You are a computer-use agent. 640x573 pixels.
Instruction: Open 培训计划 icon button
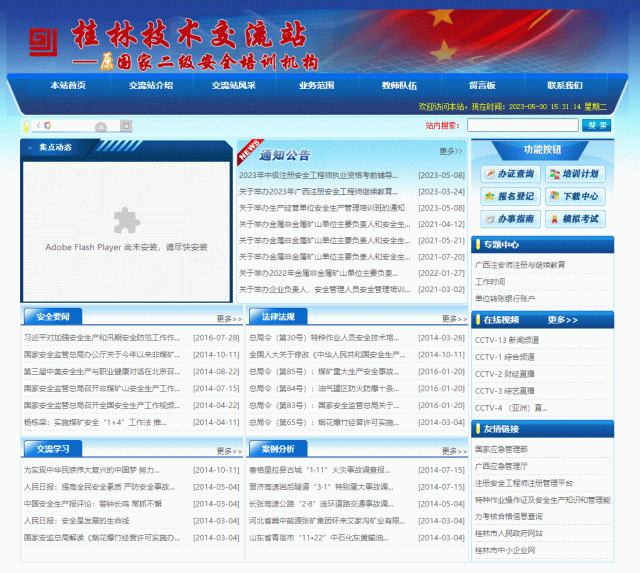(x=574, y=174)
